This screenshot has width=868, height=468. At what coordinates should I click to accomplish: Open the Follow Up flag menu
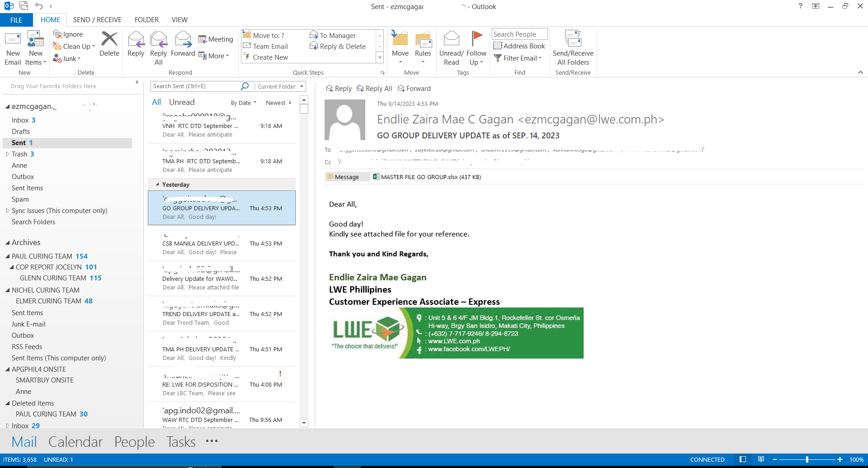coord(476,48)
